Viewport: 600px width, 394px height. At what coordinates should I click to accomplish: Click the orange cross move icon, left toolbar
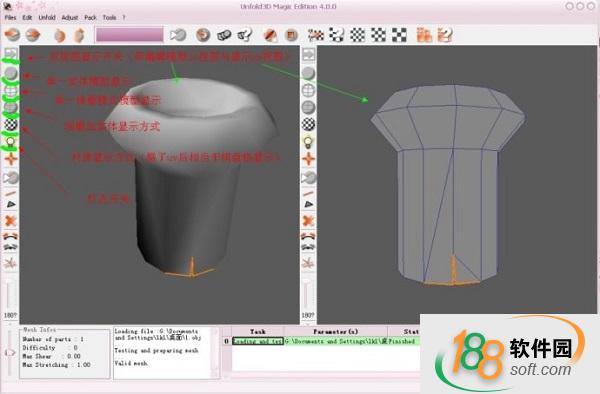11,159
